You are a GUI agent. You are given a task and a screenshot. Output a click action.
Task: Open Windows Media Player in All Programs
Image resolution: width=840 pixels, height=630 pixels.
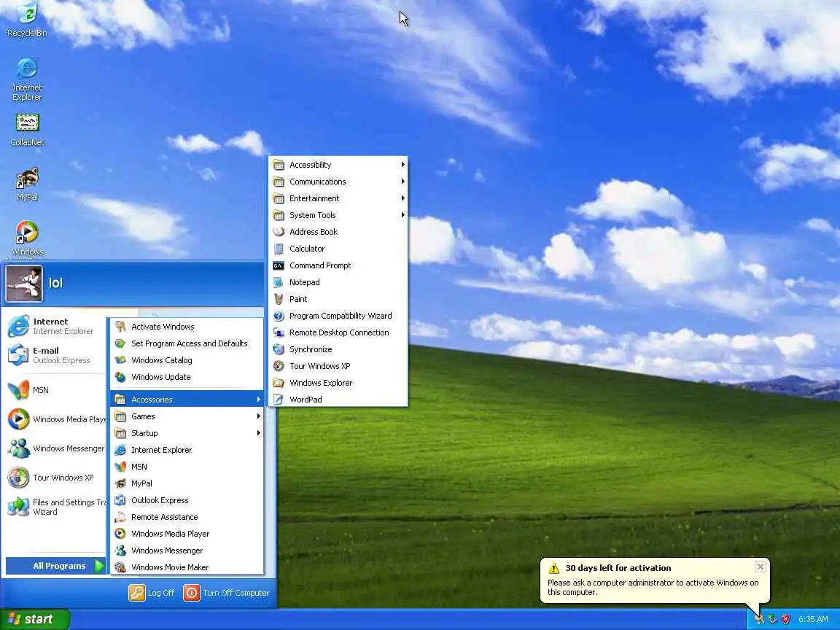[x=187, y=534]
